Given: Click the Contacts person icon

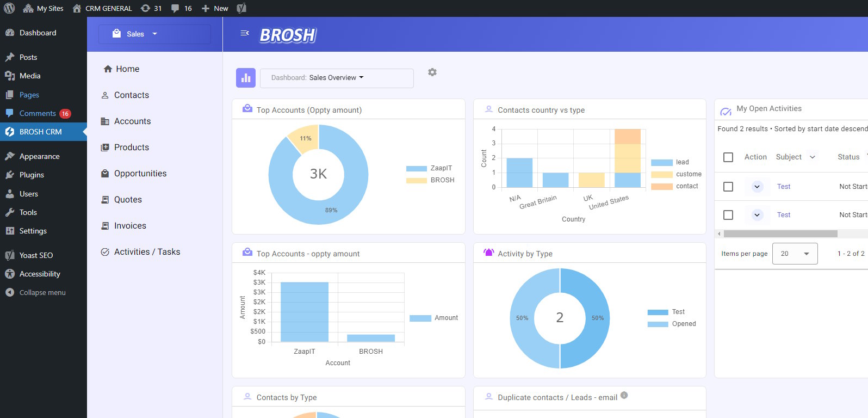Looking at the screenshot, I should tap(105, 95).
